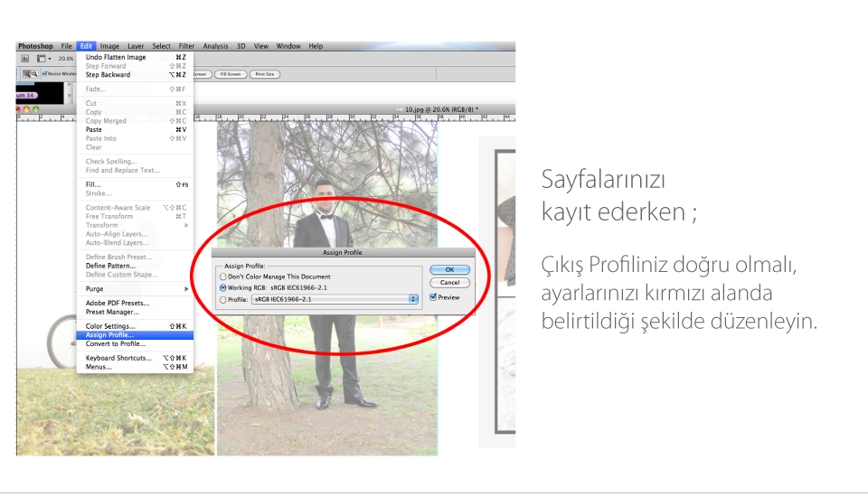Open the Layer menu
The width and height of the screenshot is (868, 497).
coord(136,46)
